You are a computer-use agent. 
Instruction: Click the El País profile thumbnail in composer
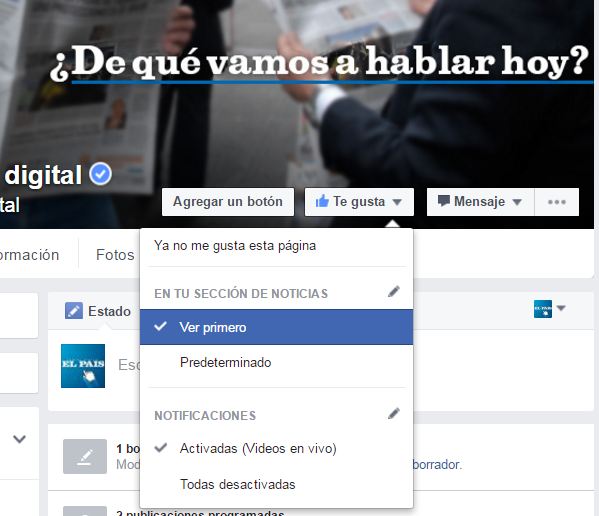tap(83, 366)
